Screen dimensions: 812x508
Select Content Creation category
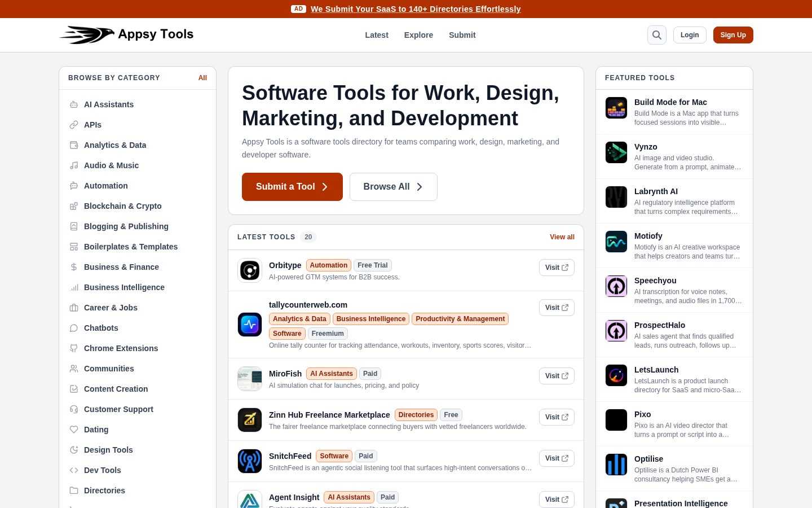[x=138, y=389]
